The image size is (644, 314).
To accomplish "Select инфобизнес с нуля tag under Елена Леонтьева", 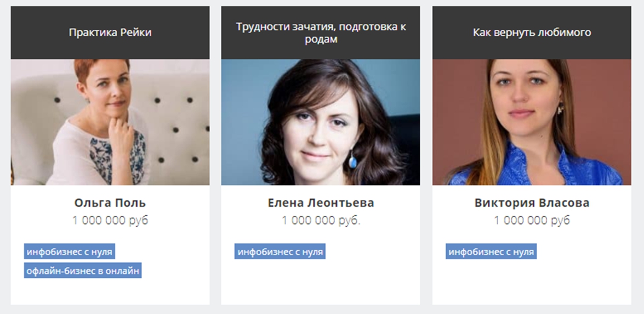I will click(x=280, y=251).
